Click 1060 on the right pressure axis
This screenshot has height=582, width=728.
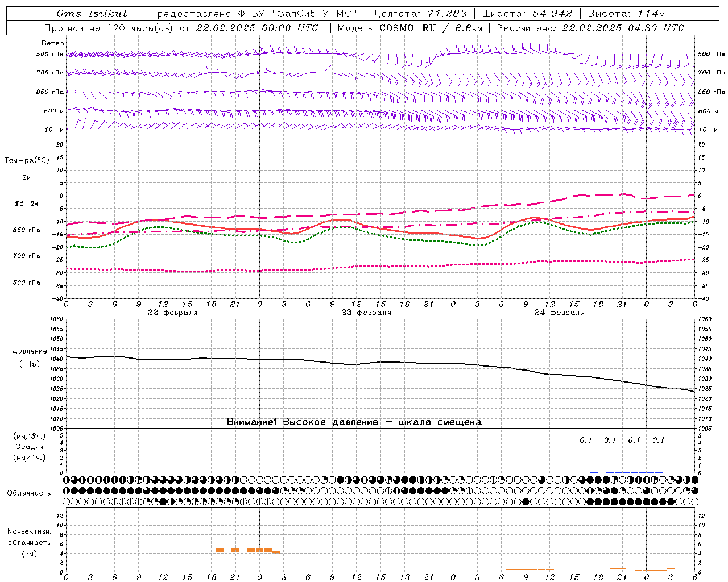click(x=705, y=319)
